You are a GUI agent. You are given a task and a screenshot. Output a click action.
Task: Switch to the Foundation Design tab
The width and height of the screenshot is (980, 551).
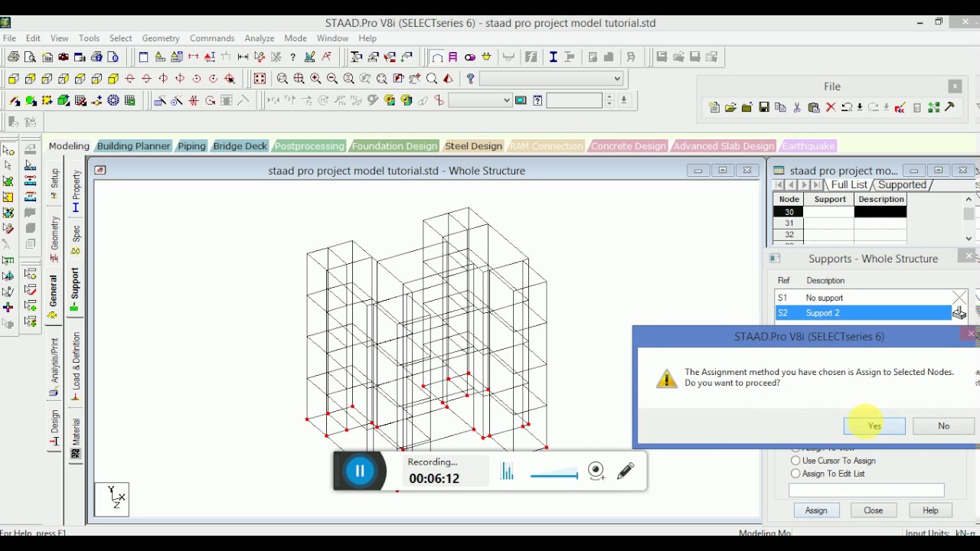coord(394,146)
